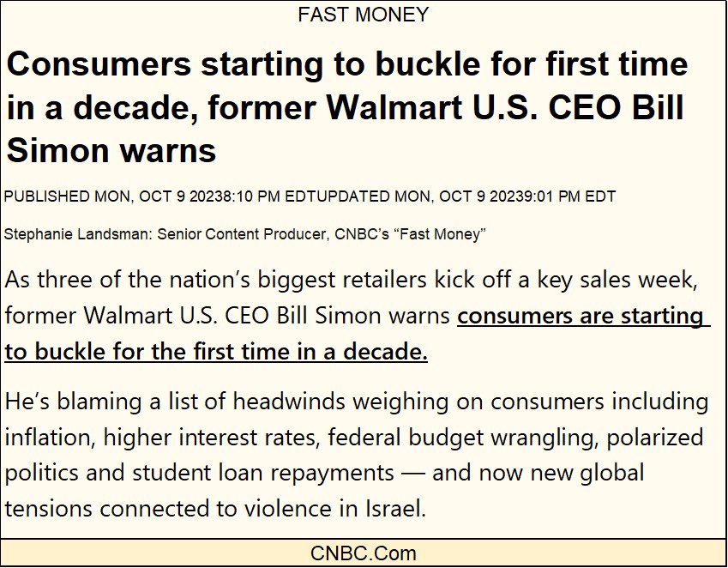This screenshot has width=728, height=568.
Task: Open the headline about consumers starting to buckle
Action: pyautogui.click(x=346, y=108)
